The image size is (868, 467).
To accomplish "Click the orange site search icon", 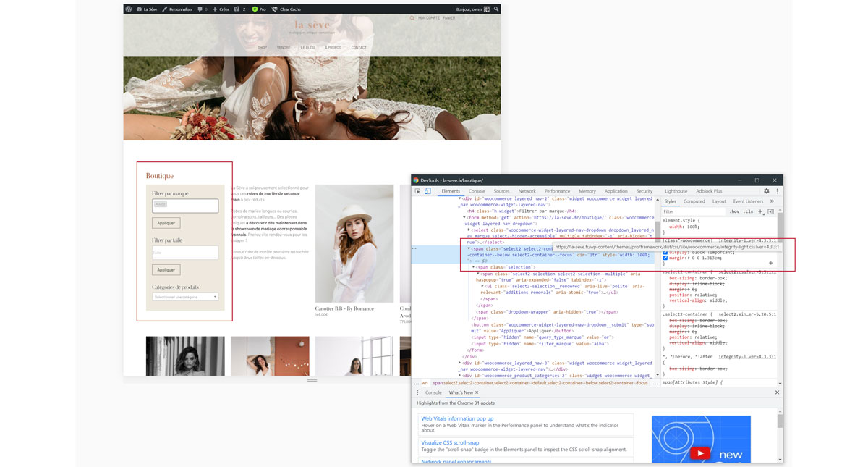I will pyautogui.click(x=412, y=18).
